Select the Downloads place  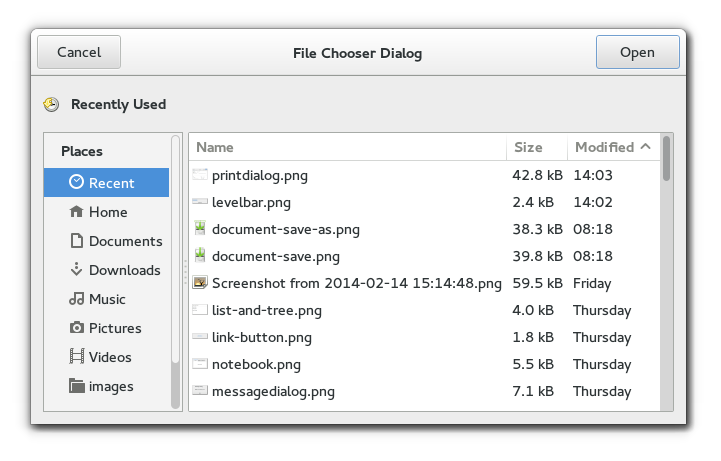(124, 270)
